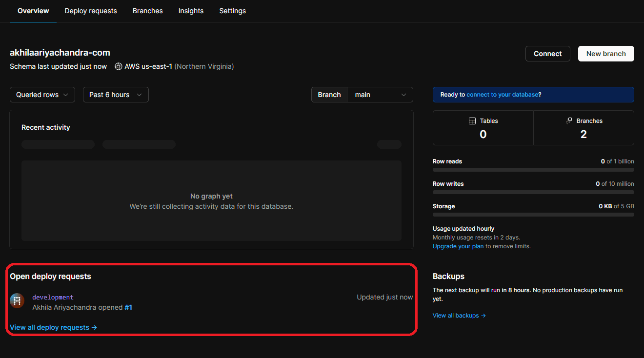Open the Branches count card

tap(584, 128)
